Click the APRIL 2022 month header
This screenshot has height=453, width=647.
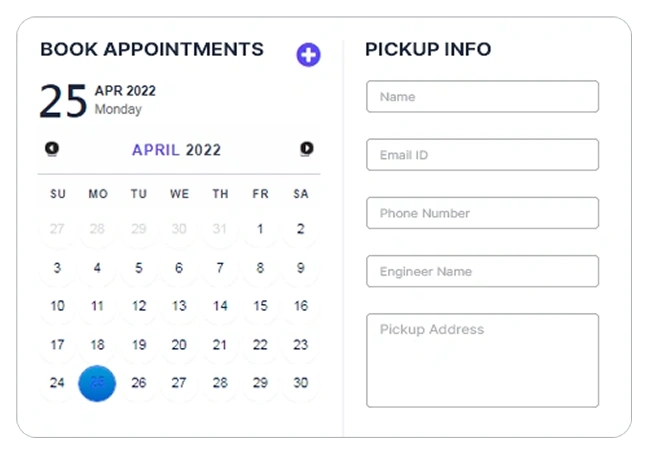[176, 150]
